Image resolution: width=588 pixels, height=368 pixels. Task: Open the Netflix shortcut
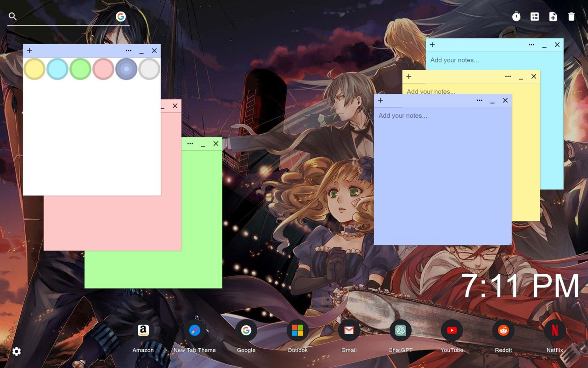point(555,330)
